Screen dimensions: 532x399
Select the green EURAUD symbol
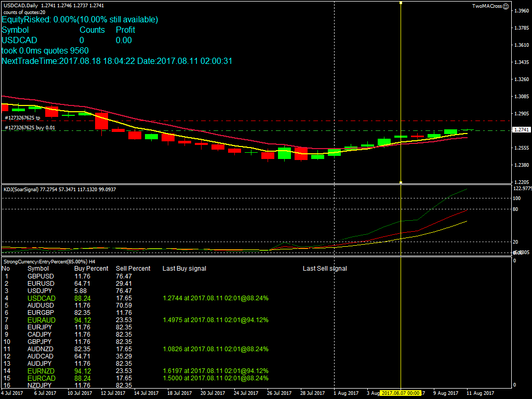click(x=42, y=320)
